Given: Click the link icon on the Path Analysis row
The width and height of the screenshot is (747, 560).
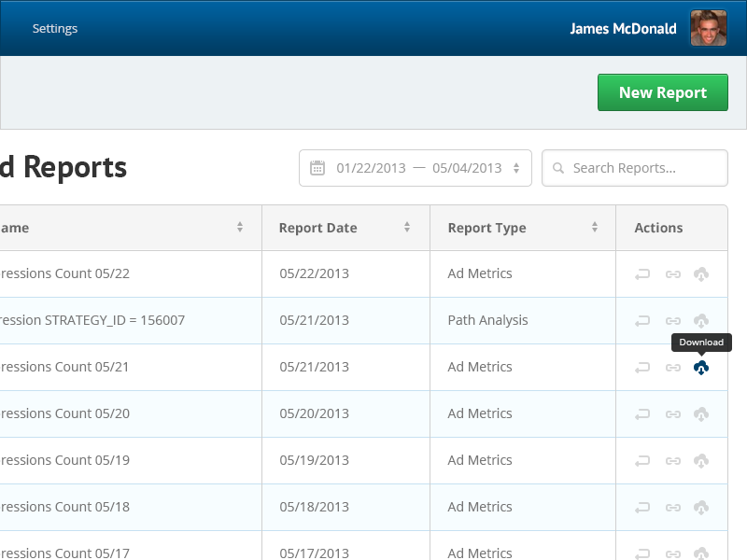Looking at the screenshot, I should pos(672,320).
